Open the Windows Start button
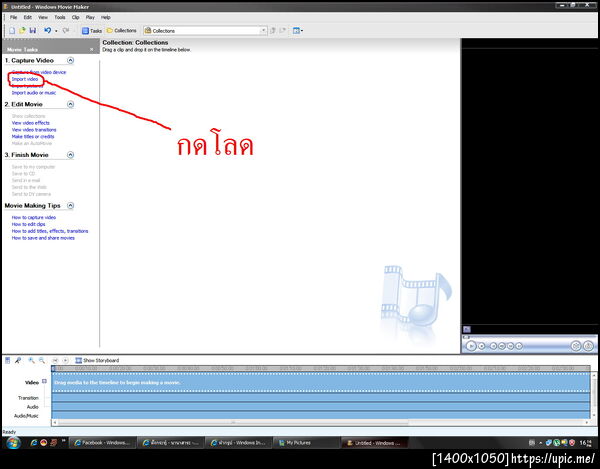This screenshot has height=469, width=600. click(x=13, y=443)
